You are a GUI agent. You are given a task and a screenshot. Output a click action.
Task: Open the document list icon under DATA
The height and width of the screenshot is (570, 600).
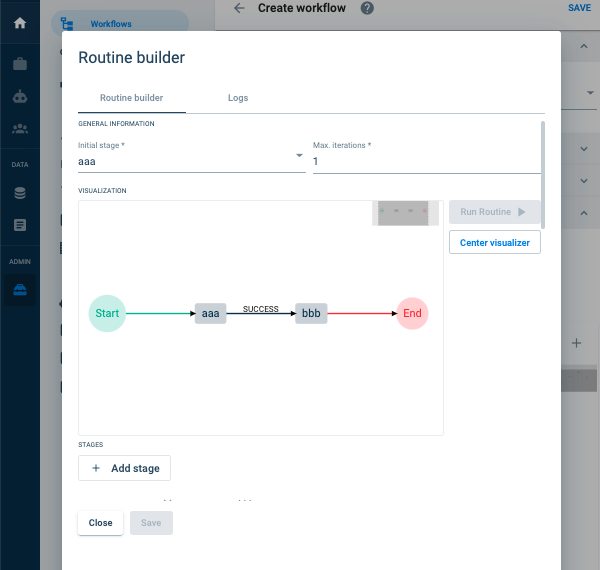pyautogui.click(x=20, y=225)
